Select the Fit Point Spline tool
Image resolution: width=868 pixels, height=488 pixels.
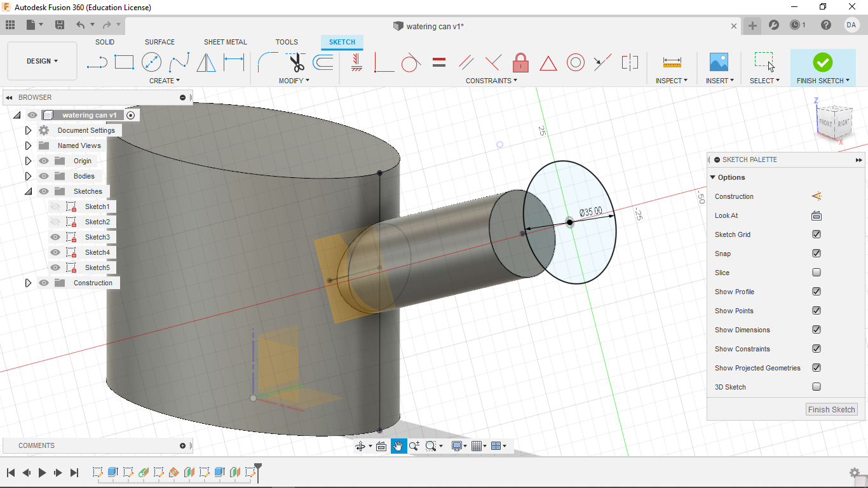[179, 62]
